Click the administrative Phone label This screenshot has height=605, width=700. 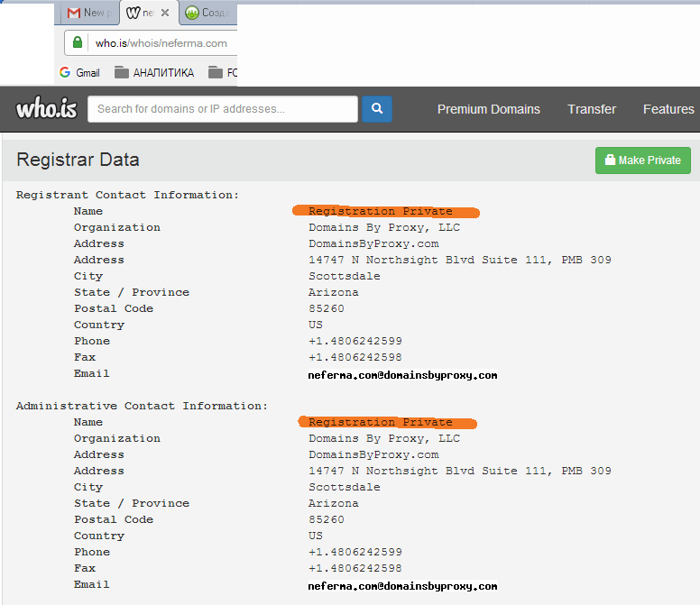pyautogui.click(x=92, y=552)
